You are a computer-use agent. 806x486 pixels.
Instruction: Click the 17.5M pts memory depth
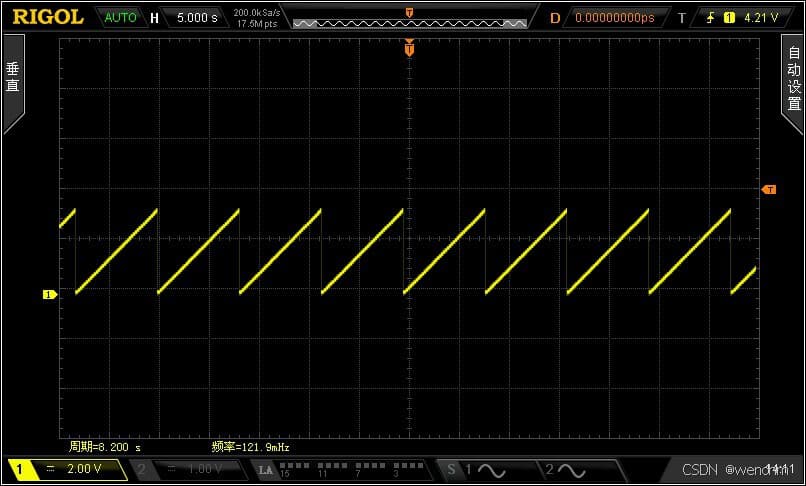point(257,24)
